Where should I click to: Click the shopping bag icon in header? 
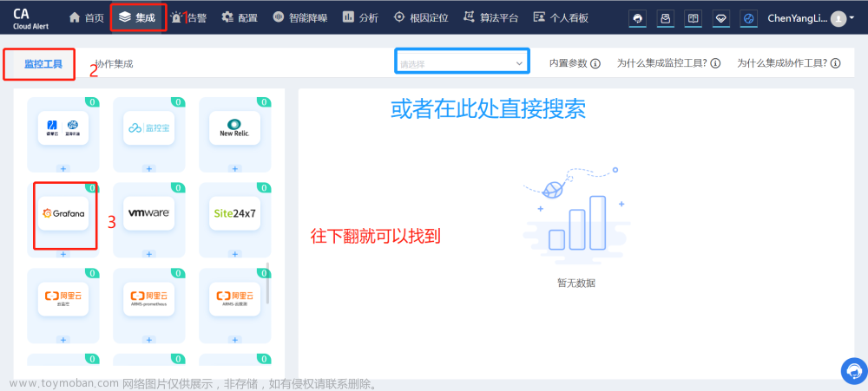(666, 19)
